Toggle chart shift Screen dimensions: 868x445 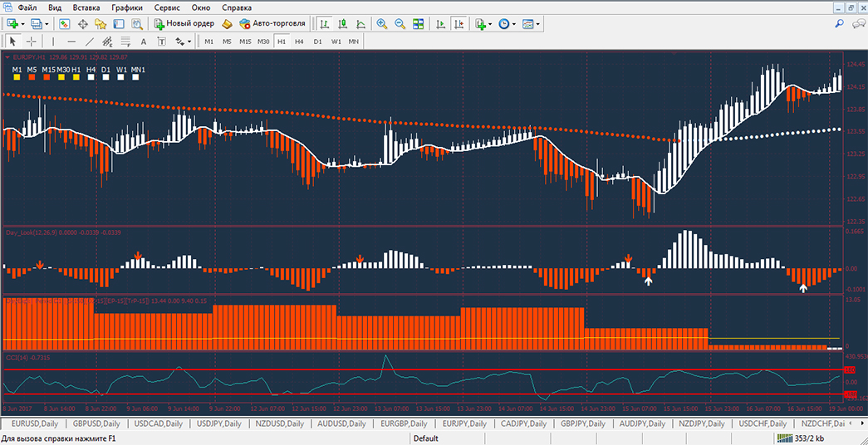click(x=459, y=24)
